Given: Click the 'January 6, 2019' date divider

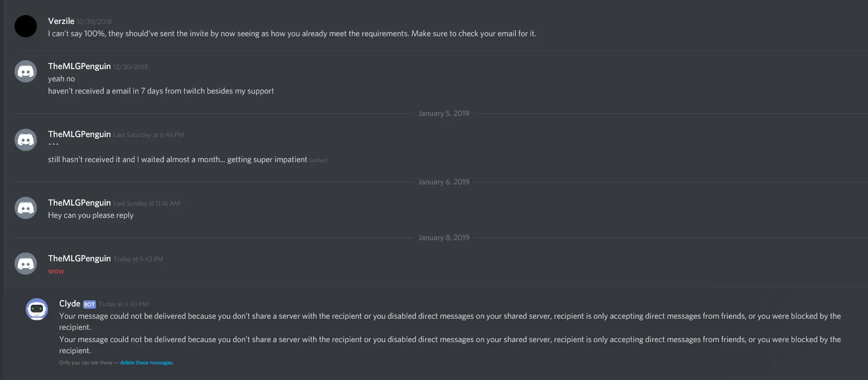Looking at the screenshot, I should tap(443, 182).
